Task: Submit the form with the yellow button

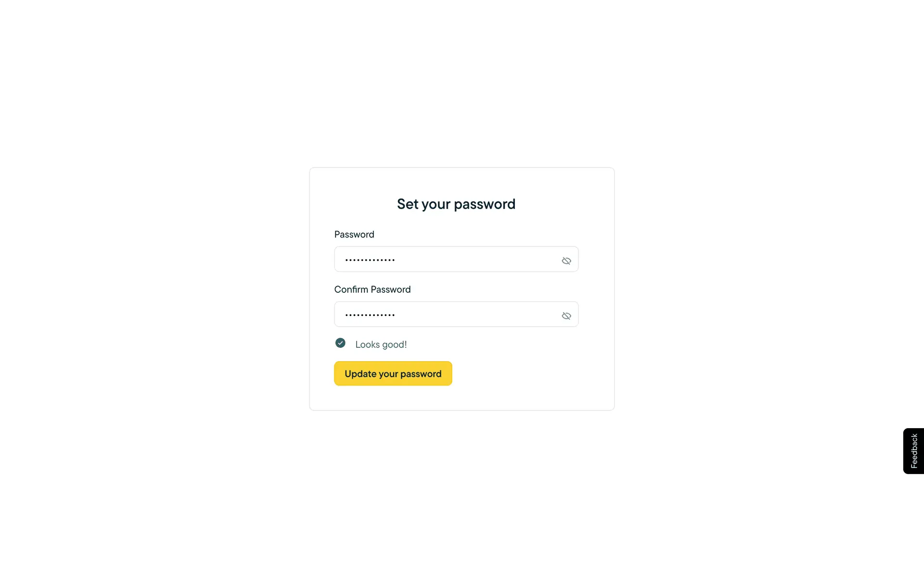Action: click(393, 374)
